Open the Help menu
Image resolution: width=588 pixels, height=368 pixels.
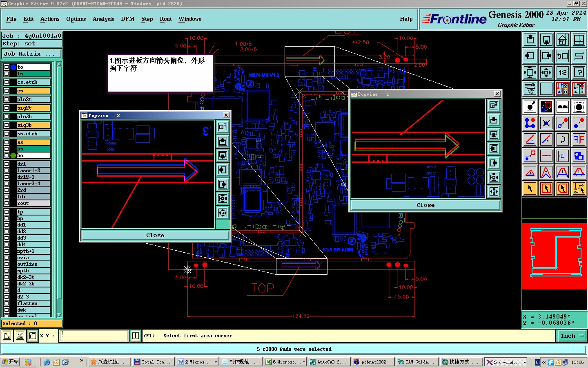pyautogui.click(x=406, y=19)
